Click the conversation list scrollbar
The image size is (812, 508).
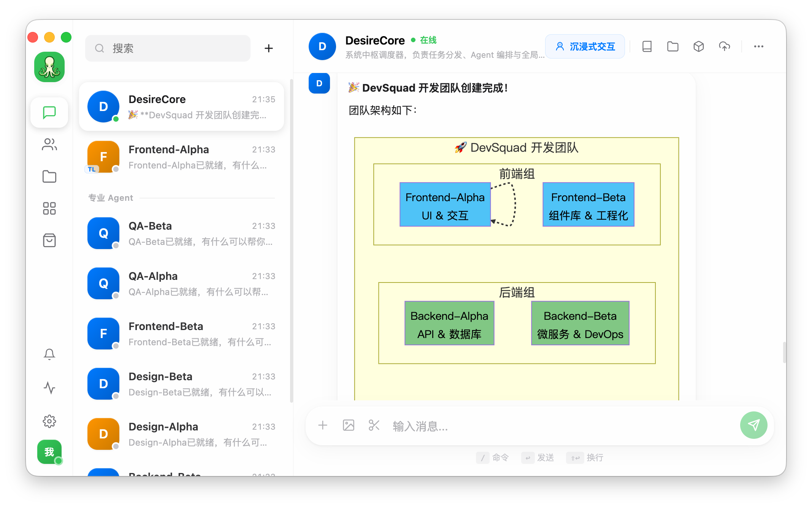(x=291, y=240)
